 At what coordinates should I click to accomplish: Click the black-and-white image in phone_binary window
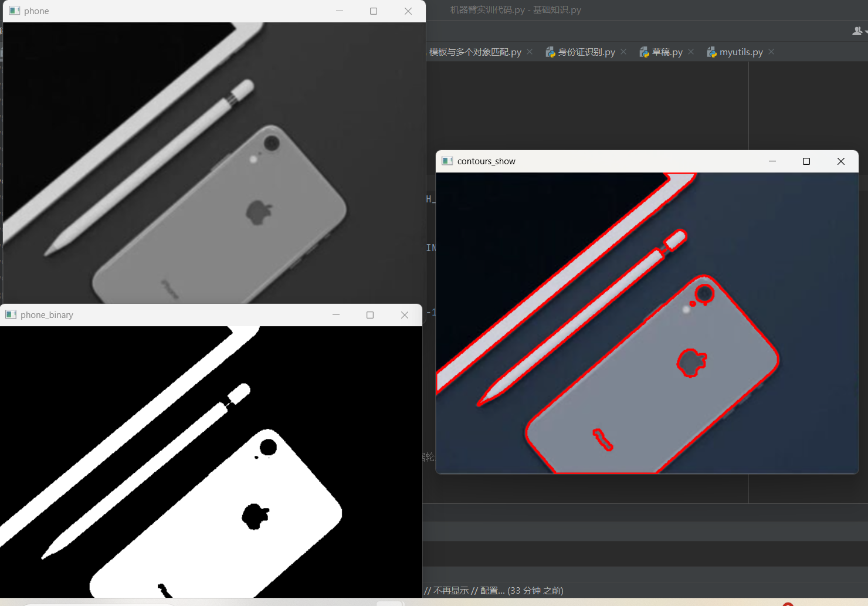(211, 462)
